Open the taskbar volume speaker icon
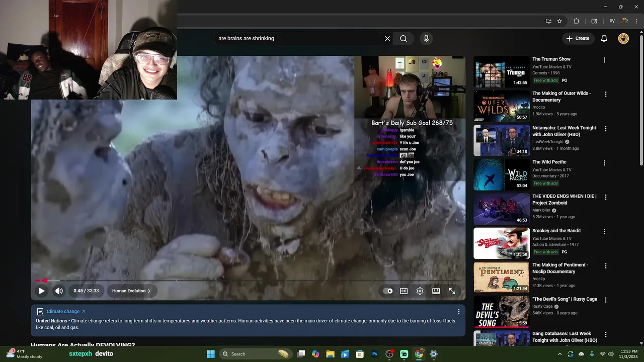This screenshot has width=644, height=362. pos(611,354)
